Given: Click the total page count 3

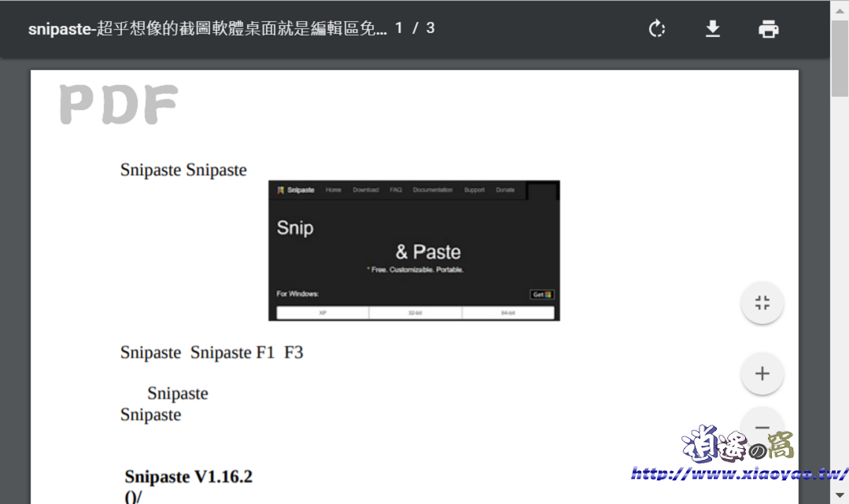Looking at the screenshot, I should click(x=430, y=28).
